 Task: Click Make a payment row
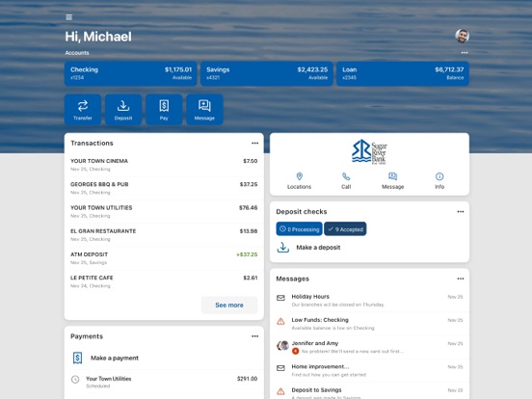click(x=164, y=358)
